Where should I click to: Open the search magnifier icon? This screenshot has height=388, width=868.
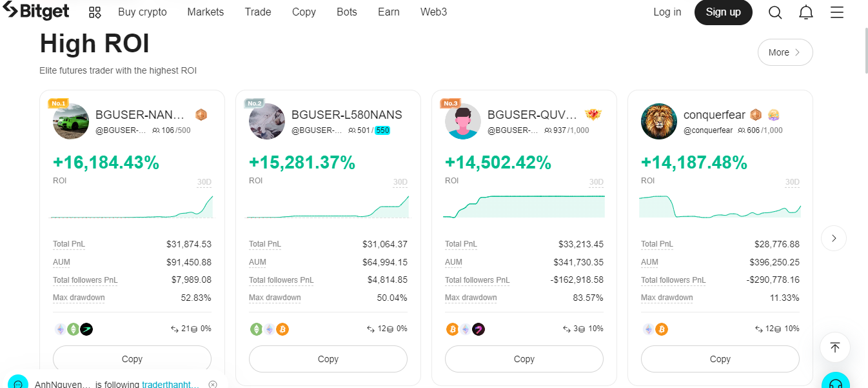pyautogui.click(x=775, y=12)
